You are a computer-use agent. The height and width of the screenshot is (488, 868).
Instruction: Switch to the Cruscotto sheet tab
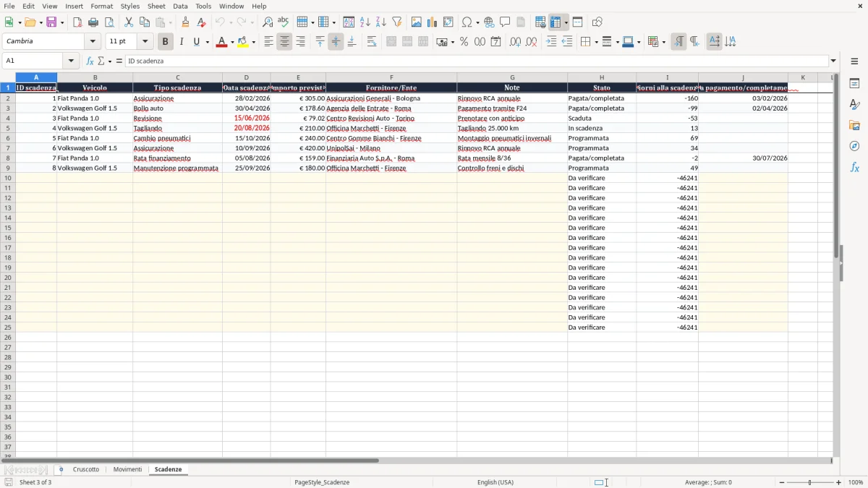pyautogui.click(x=86, y=470)
